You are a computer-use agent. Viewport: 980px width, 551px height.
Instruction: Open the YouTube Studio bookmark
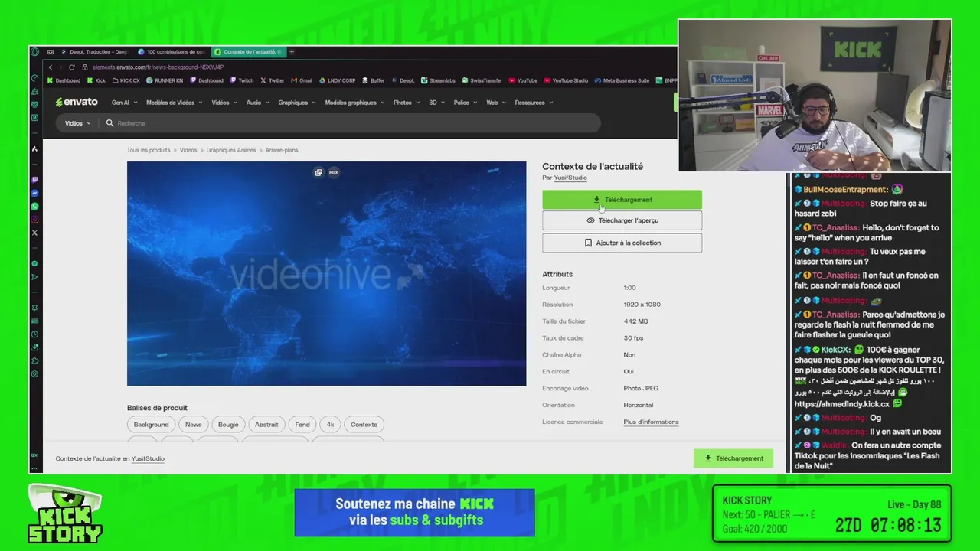pos(566,80)
